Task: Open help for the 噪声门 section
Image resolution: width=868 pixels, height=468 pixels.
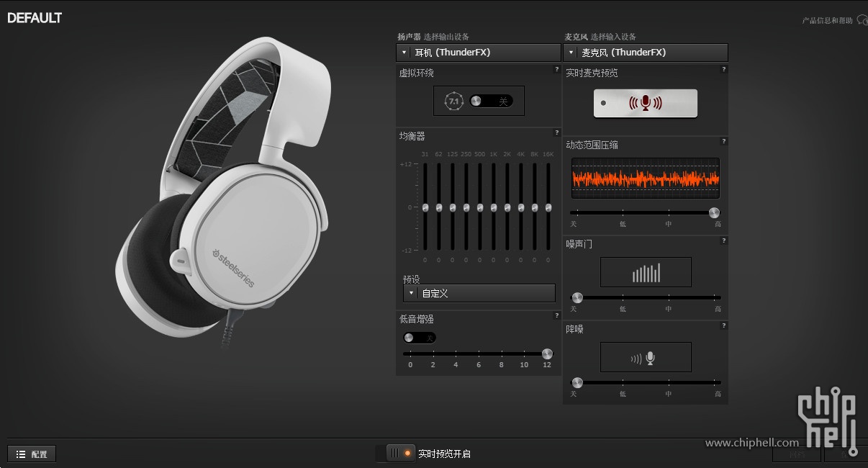Action: click(723, 240)
